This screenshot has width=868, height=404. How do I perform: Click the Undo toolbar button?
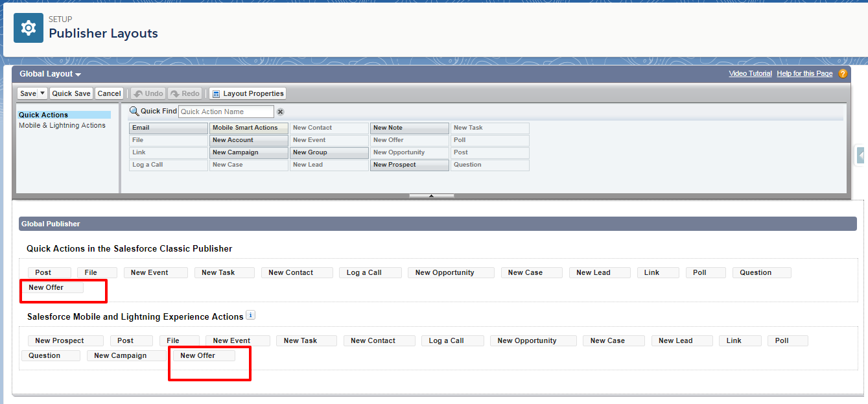pos(148,93)
